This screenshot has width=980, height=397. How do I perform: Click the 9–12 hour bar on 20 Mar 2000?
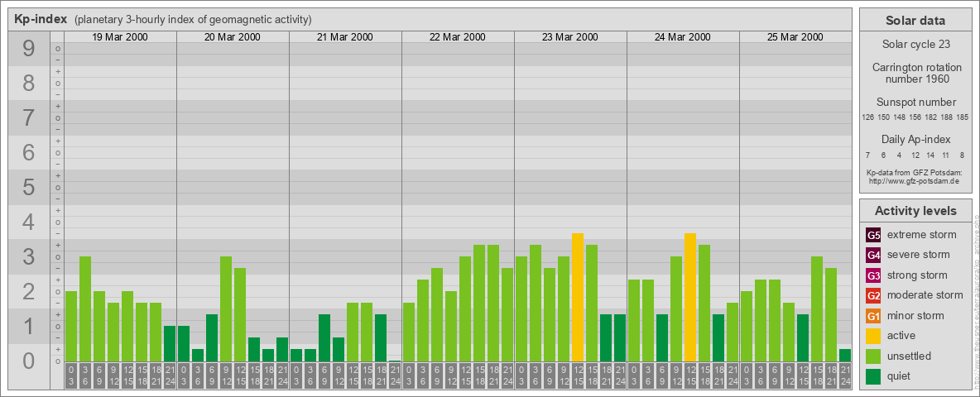[x=226, y=309]
